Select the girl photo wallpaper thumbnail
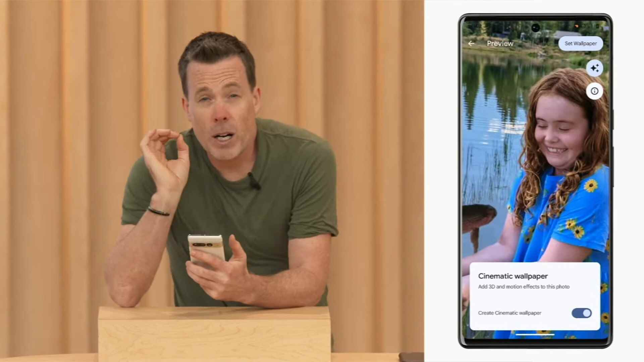This screenshot has height=362, width=644. click(535, 155)
